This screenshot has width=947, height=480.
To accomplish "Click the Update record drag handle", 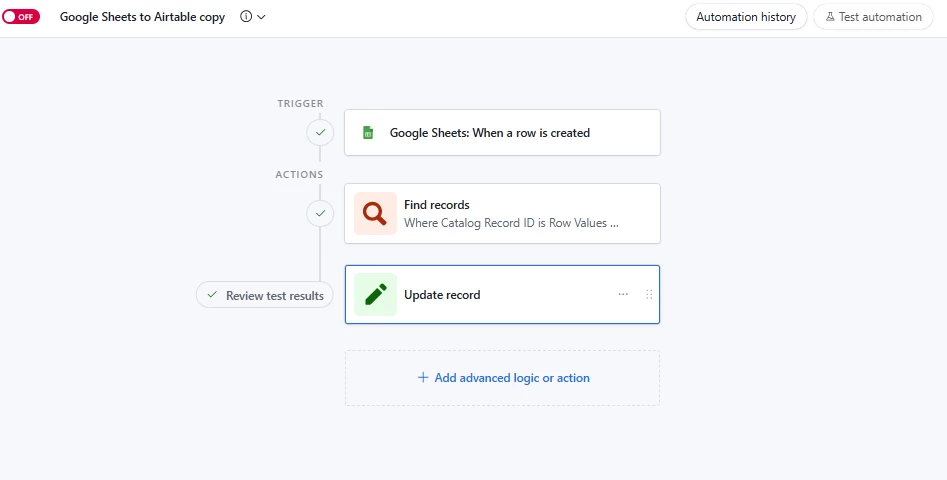I will tap(649, 294).
